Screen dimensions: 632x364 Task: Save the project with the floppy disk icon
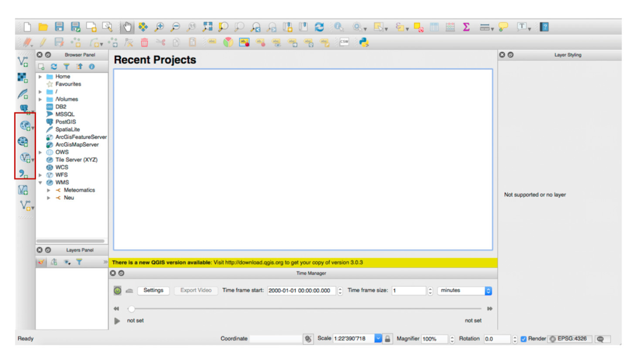pos(59,27)
